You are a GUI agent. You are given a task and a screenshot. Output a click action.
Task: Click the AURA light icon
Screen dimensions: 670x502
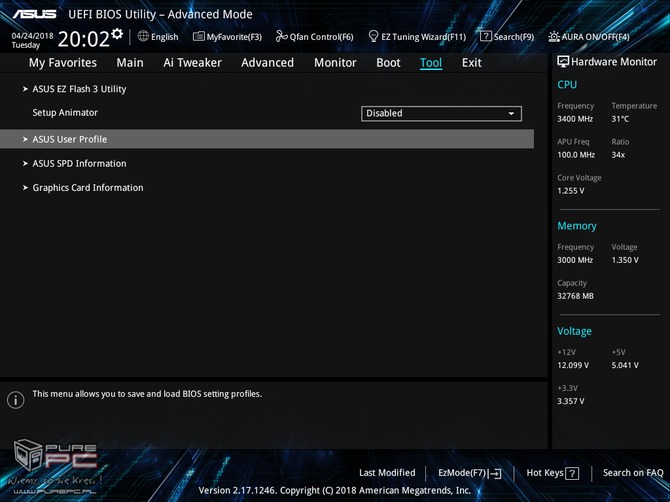(554, 37)
